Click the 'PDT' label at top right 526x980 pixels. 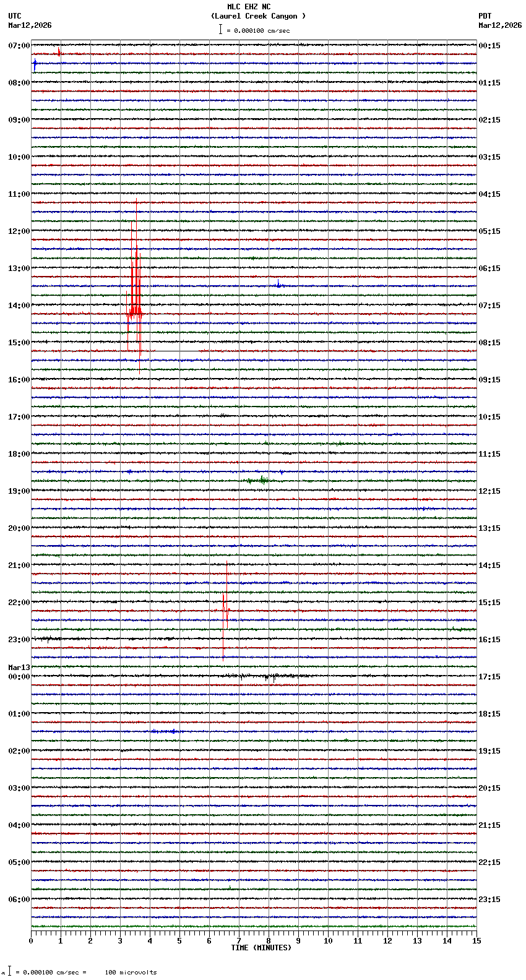(485, 16)
